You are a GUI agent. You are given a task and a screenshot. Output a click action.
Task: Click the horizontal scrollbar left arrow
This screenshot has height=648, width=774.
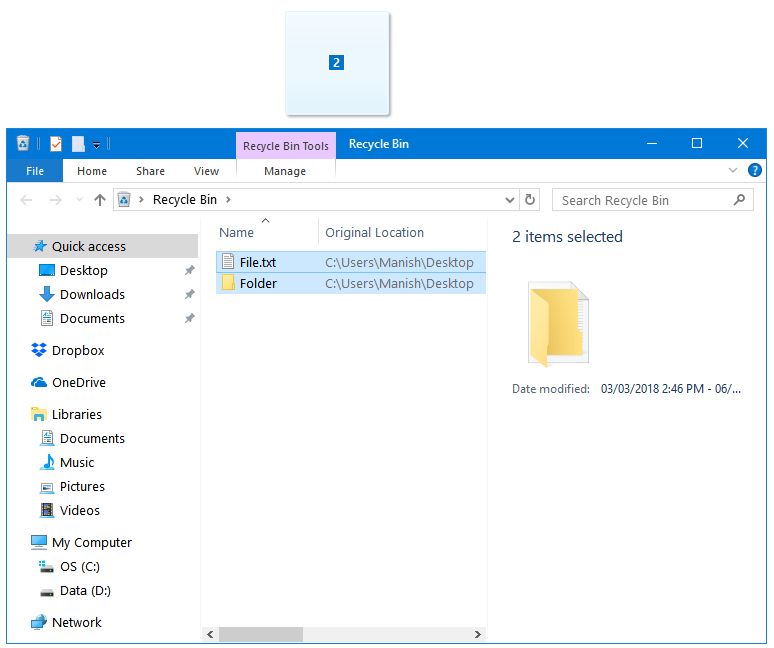[210, 634]
